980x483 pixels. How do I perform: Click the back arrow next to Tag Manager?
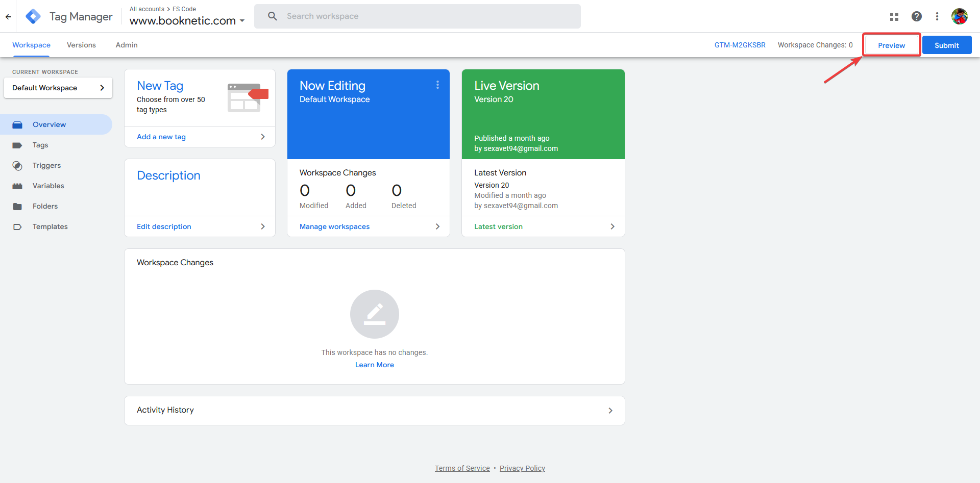(8, 16)
